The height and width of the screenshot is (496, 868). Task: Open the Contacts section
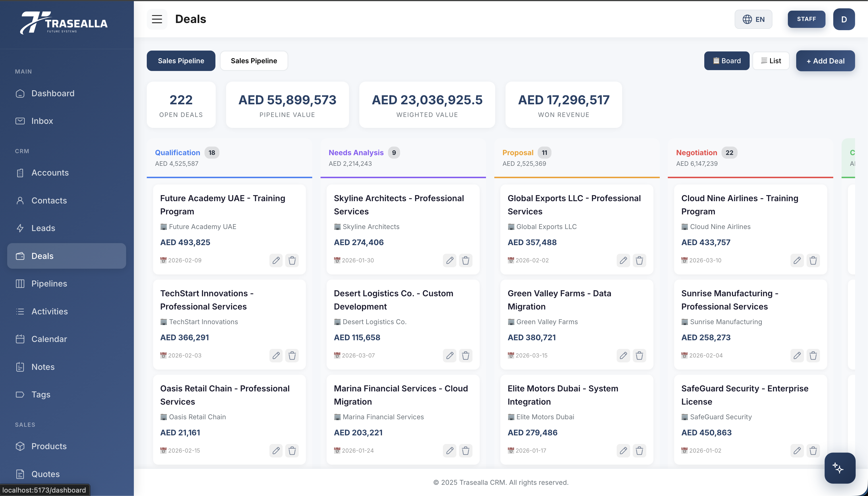point(49,201)
